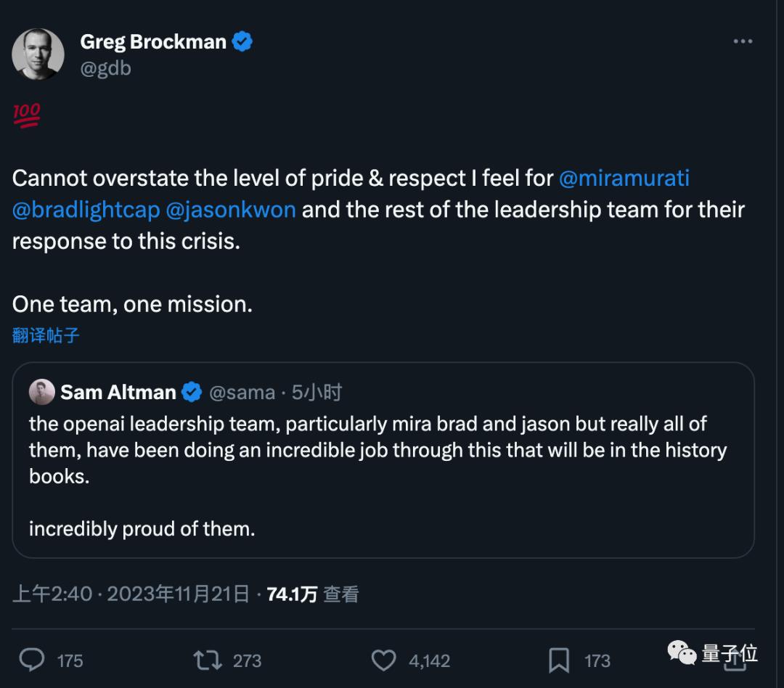Open the three-dot more options menu
784x688 pixels.
pyautogui.click(x=743, y=42)
